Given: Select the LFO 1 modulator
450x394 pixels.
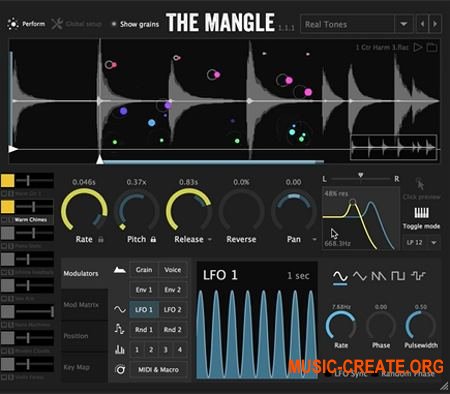Looking at the screenshot, I should (144, 310).
